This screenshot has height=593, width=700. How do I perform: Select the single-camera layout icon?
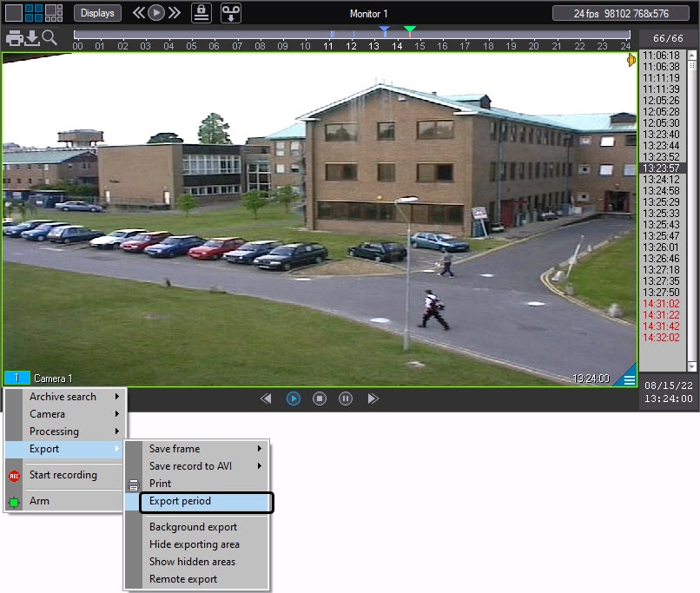(13, 13)
